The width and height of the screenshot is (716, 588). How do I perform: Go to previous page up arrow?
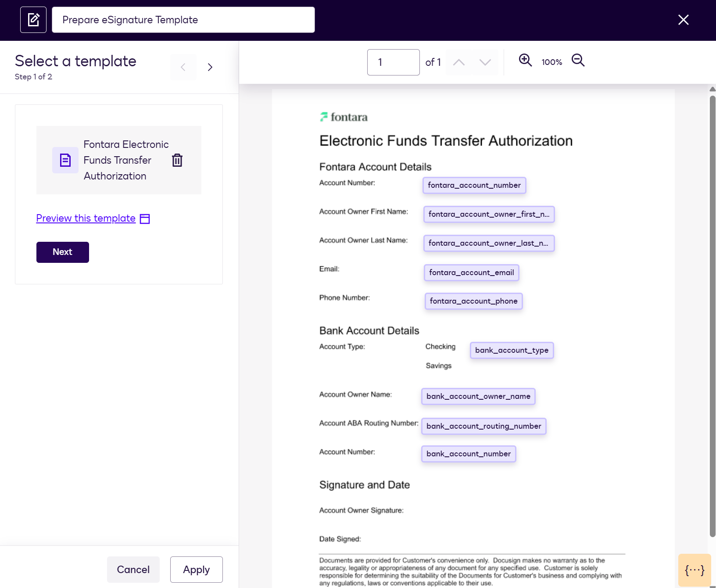(x=459, y=62)
